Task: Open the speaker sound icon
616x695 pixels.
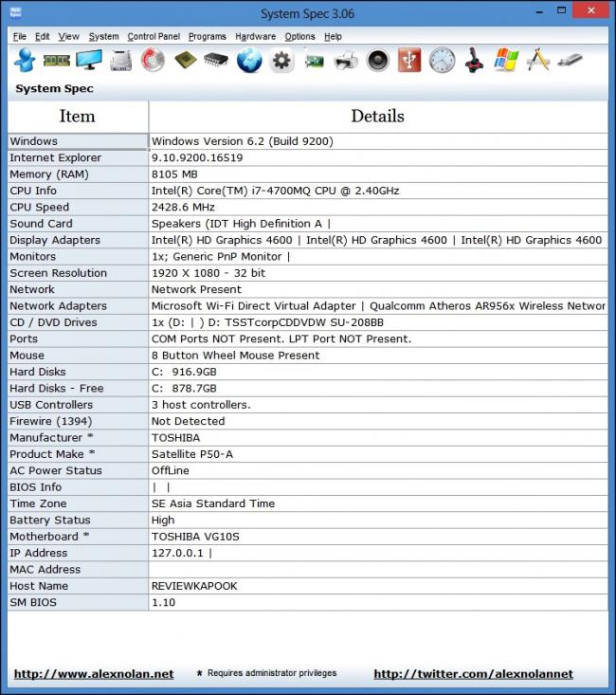Action: pyautogui.click(x=378, y=61)
